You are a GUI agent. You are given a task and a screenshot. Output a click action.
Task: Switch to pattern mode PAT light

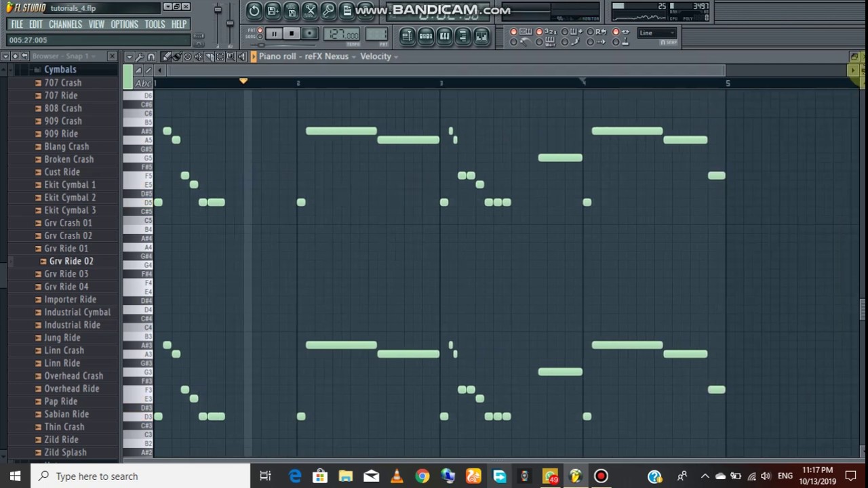click(260, 30)
